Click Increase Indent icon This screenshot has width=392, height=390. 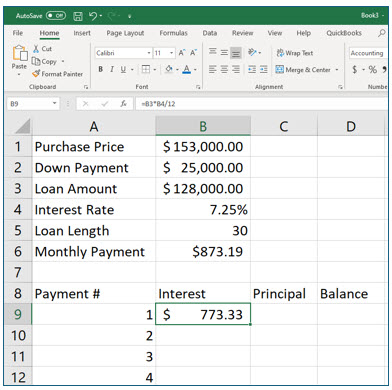coord(264,69)
